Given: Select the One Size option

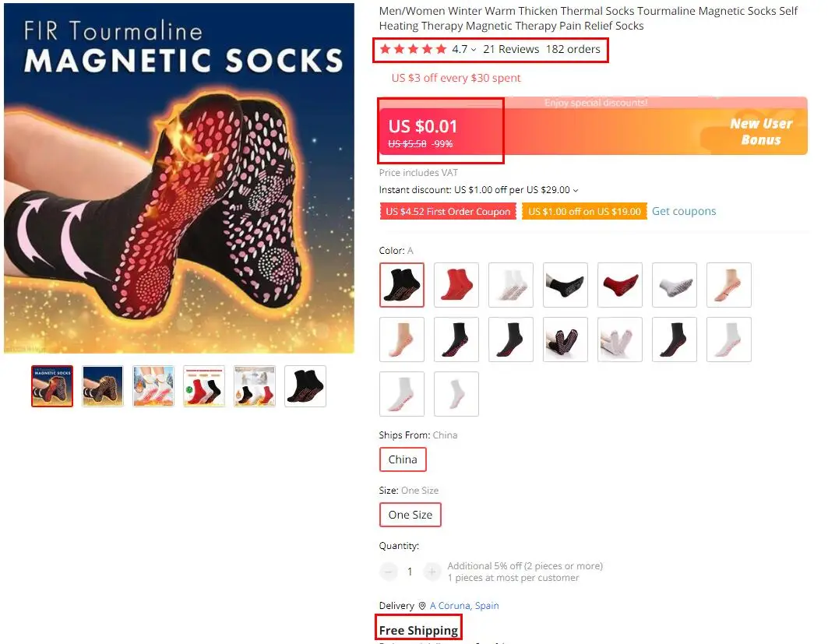Looking at the screenshot, I should (410, 515).
